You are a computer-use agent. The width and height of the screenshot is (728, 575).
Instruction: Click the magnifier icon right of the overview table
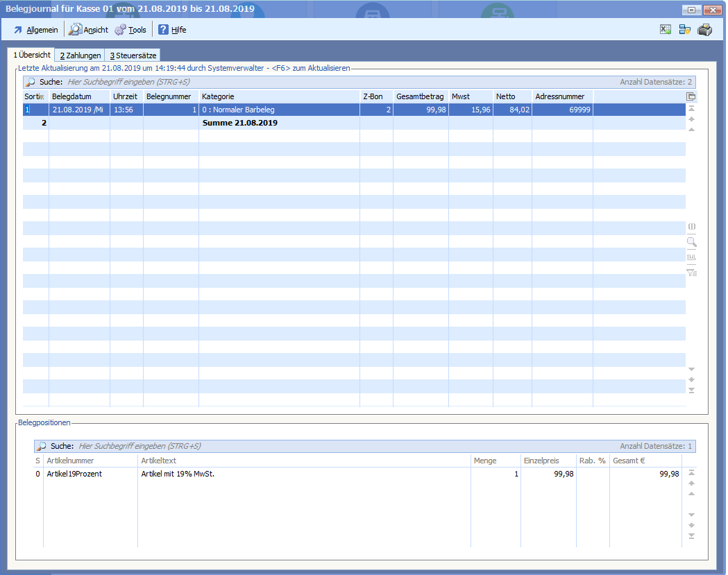[691, 242]
